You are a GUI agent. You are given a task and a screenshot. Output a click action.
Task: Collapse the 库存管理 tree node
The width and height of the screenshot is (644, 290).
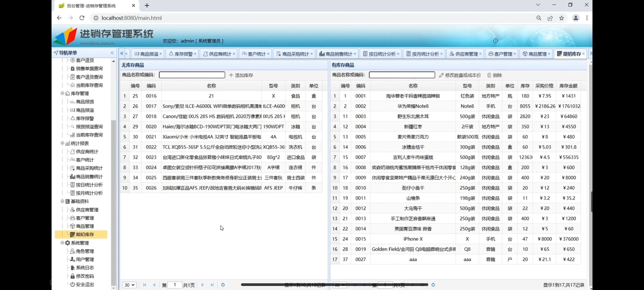click(62, 93)
